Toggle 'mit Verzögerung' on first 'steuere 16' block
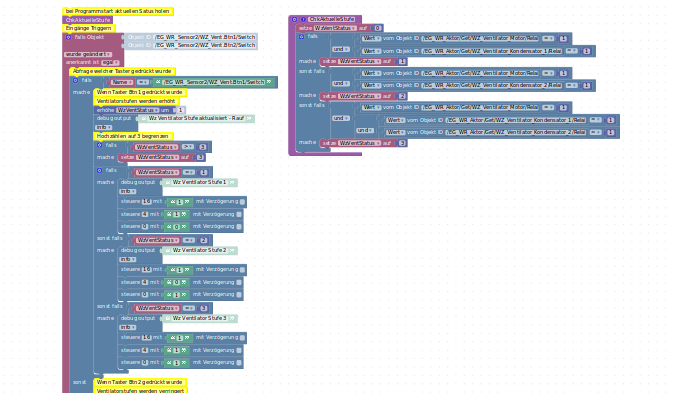673x393 pixels. pos(243,202)
